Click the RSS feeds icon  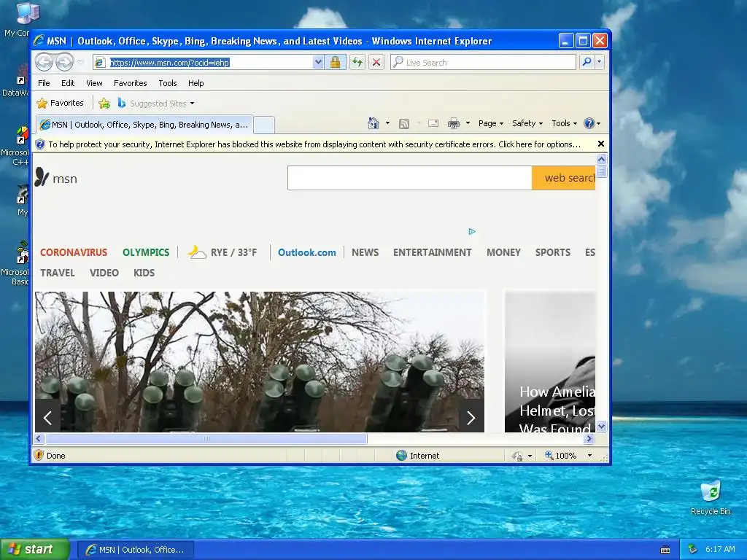coord(404,124)
